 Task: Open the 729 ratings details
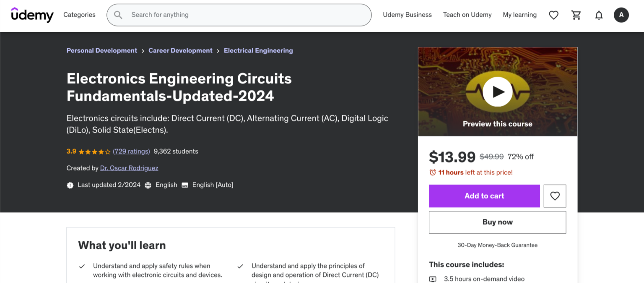131,151
